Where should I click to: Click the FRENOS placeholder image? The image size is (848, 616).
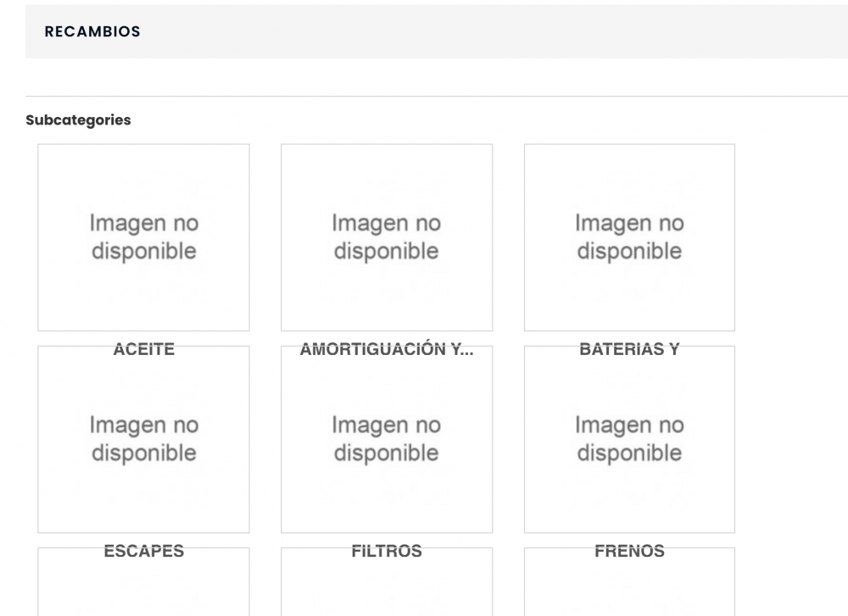pos(629,439)
